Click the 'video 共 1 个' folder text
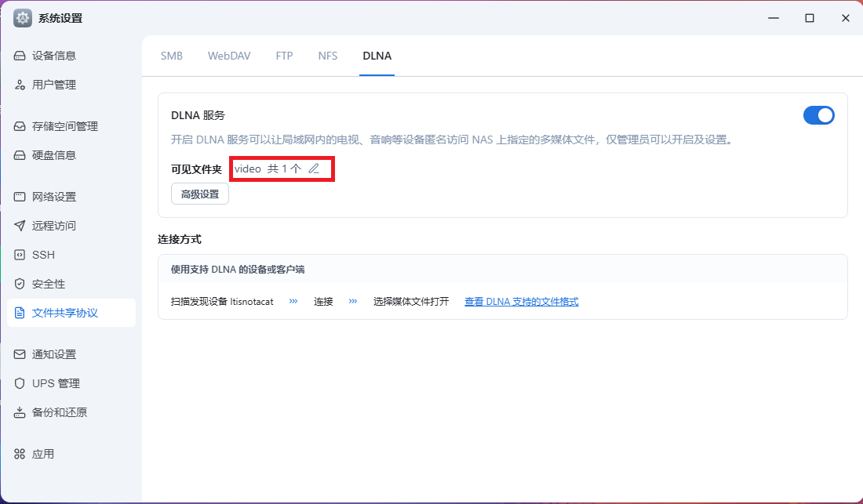The height and width of the screenshot is (504, 863). [x=268, y=169]
